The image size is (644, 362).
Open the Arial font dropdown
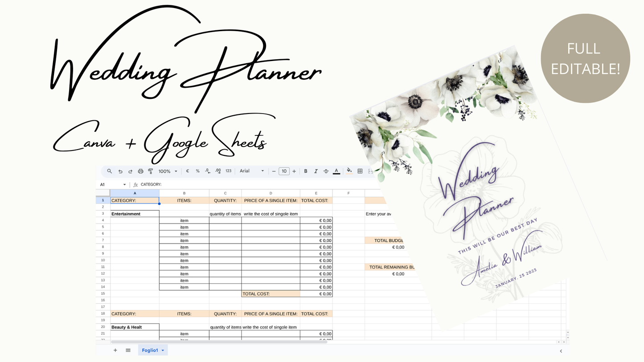[252, 171]
